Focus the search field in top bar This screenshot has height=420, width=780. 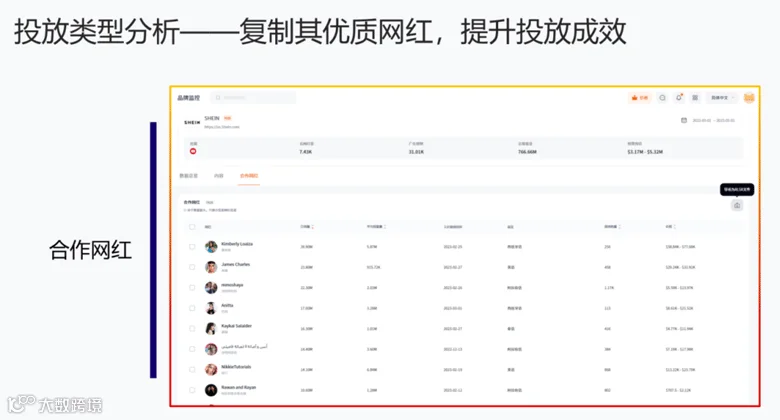coord(253,98)
